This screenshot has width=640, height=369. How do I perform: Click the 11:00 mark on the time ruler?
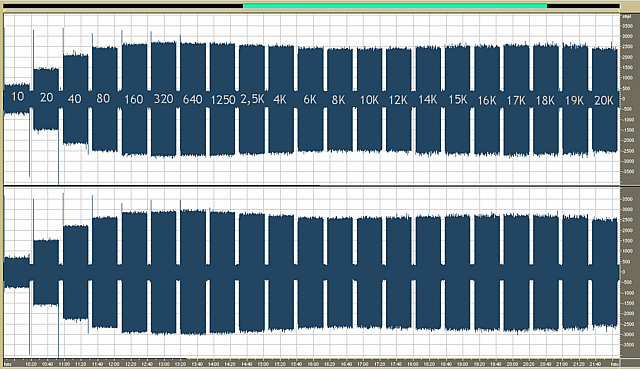(64, 364)
